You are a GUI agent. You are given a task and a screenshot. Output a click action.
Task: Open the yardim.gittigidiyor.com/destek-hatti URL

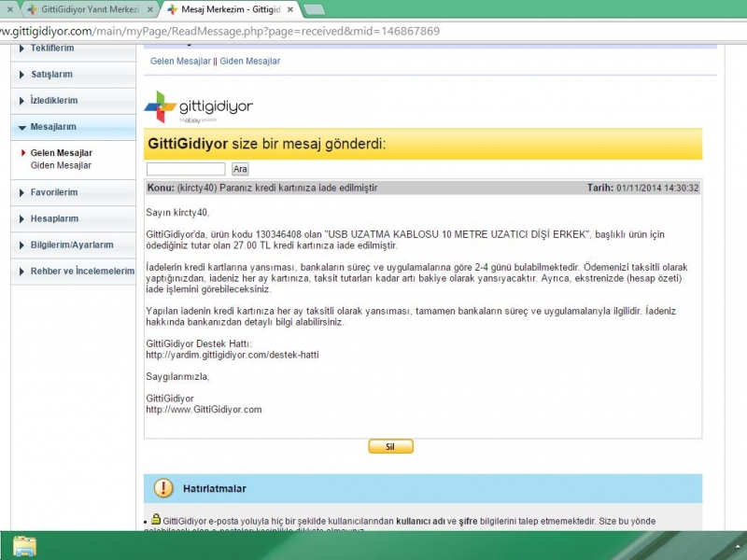[x=233, y=355]
